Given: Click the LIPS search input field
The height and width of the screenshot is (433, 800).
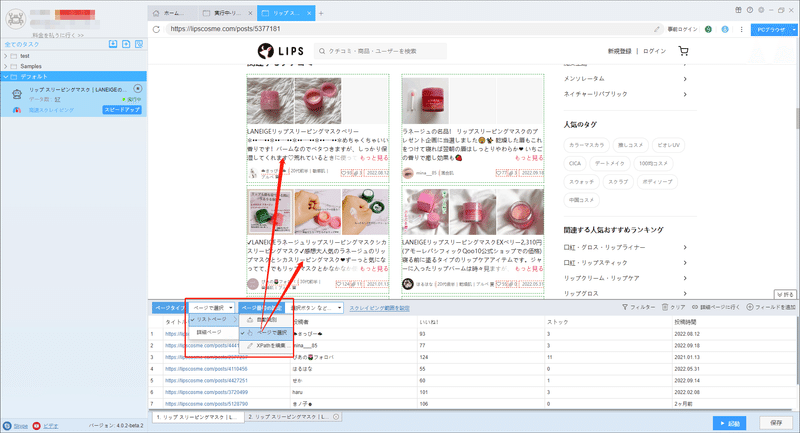Looking at the screenshot, I should click(x=380, y=51).
